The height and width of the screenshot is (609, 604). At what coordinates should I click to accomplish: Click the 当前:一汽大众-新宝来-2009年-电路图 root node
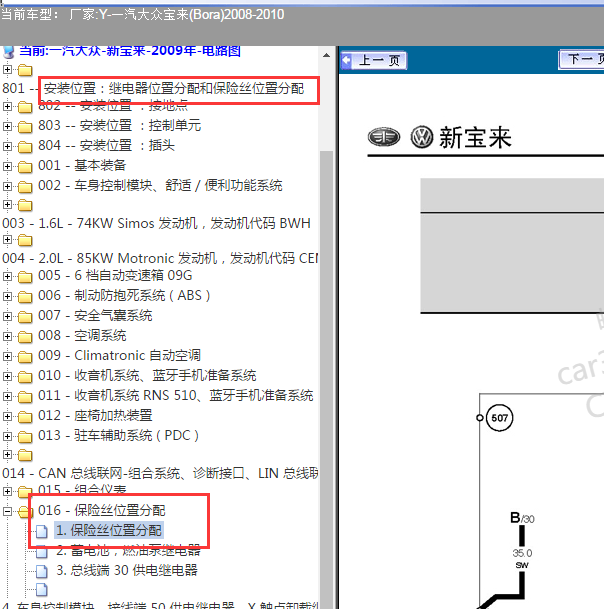[x=130, y=51]
